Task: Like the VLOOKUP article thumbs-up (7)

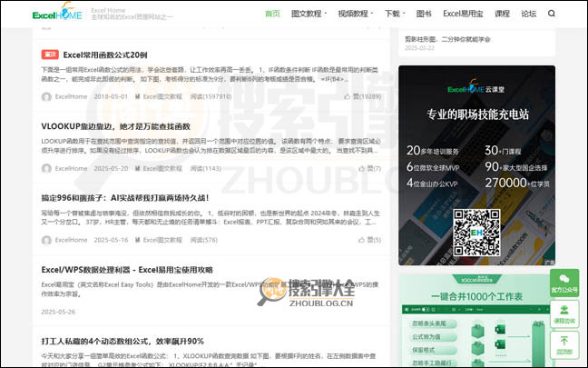Action: 369,168
